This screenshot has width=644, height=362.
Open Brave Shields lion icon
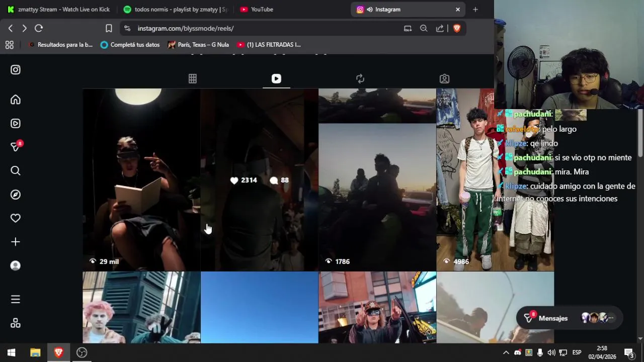pos(457,28)
